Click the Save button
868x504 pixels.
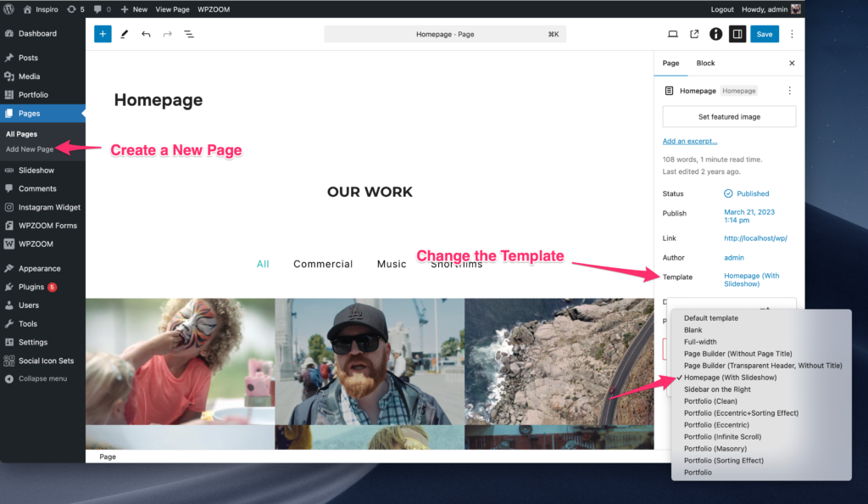pyautogui.click(x=764, y=34)
